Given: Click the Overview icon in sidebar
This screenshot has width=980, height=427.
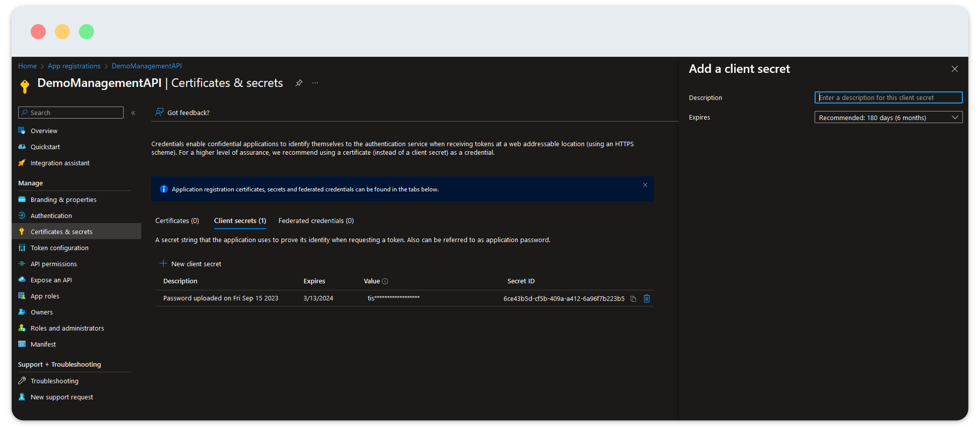Looking at the screenshot, I should pos(22,131).
